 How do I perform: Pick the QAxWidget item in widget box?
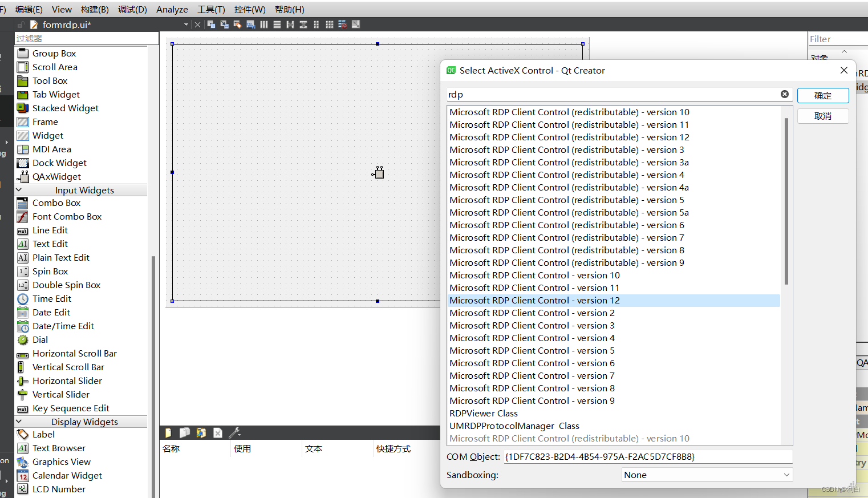[x=56, y=177]
